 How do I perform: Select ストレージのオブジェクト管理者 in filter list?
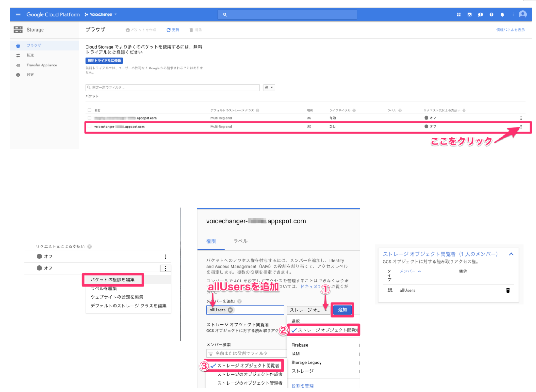(250, 383)
